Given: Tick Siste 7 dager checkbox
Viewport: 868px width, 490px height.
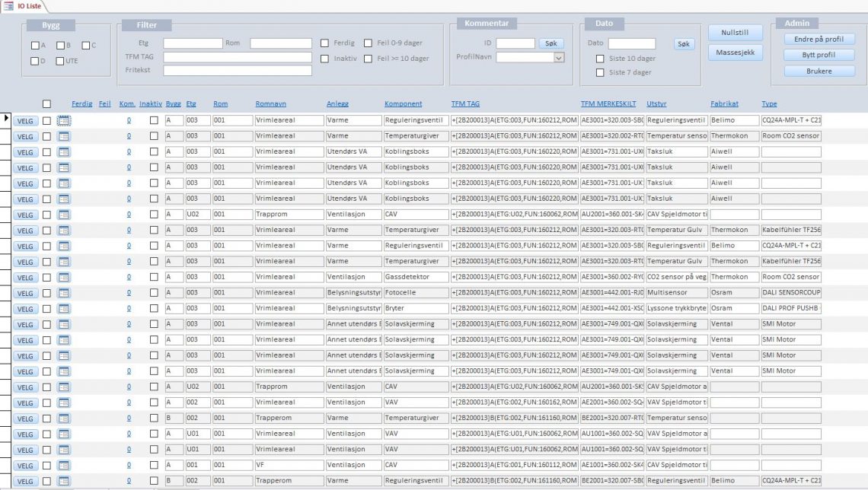Looking at the screenshot, I should (599, 72).
